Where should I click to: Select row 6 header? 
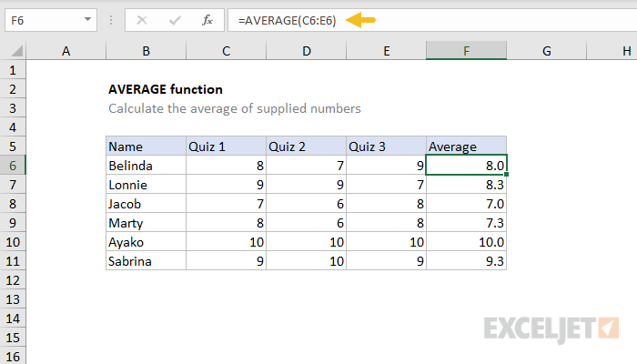13,166
